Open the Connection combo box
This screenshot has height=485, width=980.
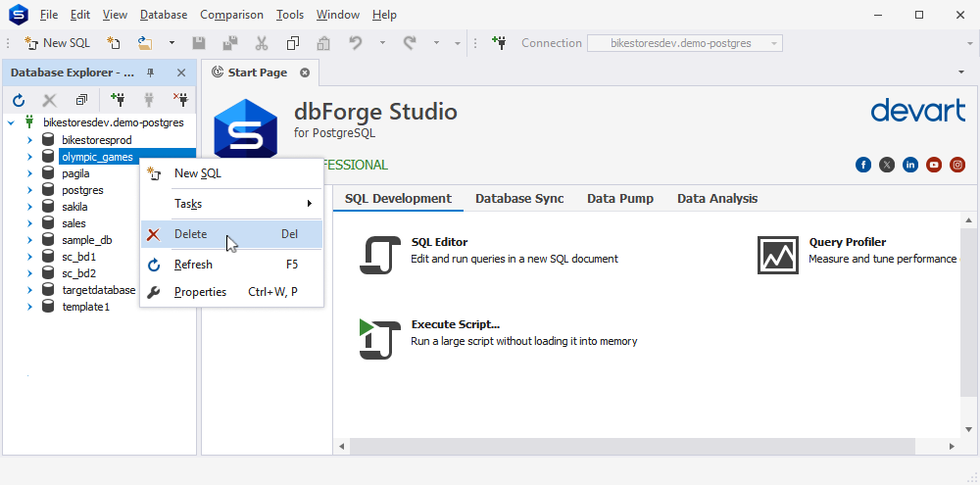pos(684,43)
